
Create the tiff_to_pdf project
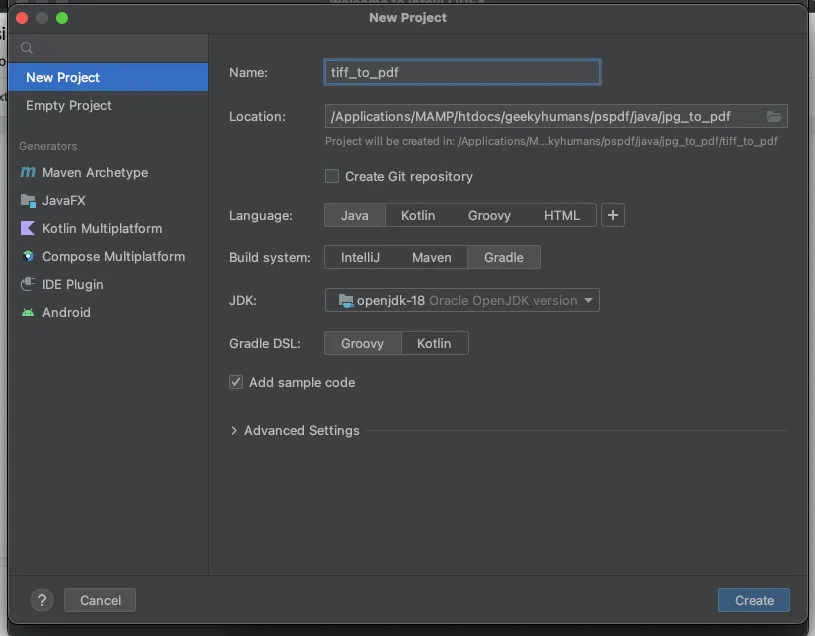tap(753, 600)
